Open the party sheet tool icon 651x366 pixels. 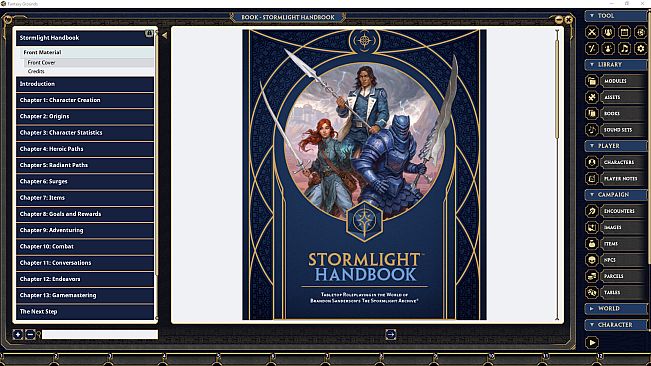point(608,32)
